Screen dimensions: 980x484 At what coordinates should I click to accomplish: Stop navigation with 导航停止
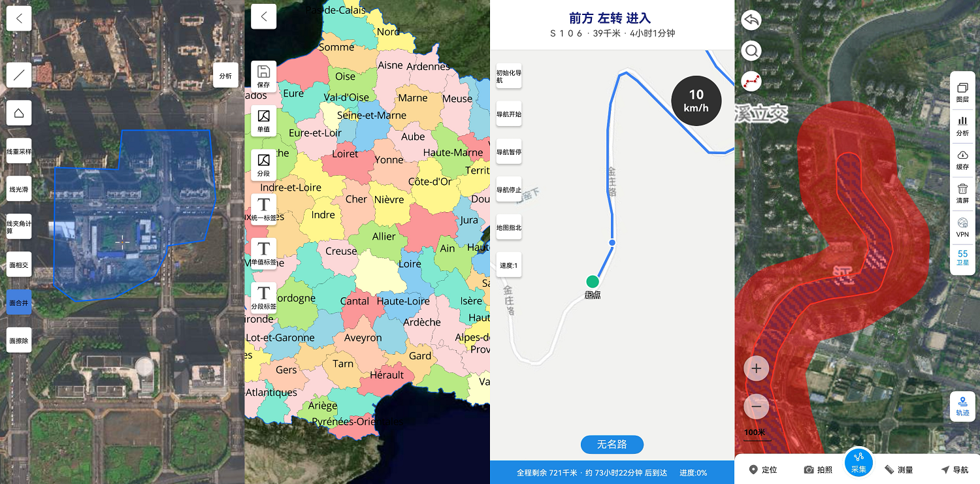coord(509,189)
